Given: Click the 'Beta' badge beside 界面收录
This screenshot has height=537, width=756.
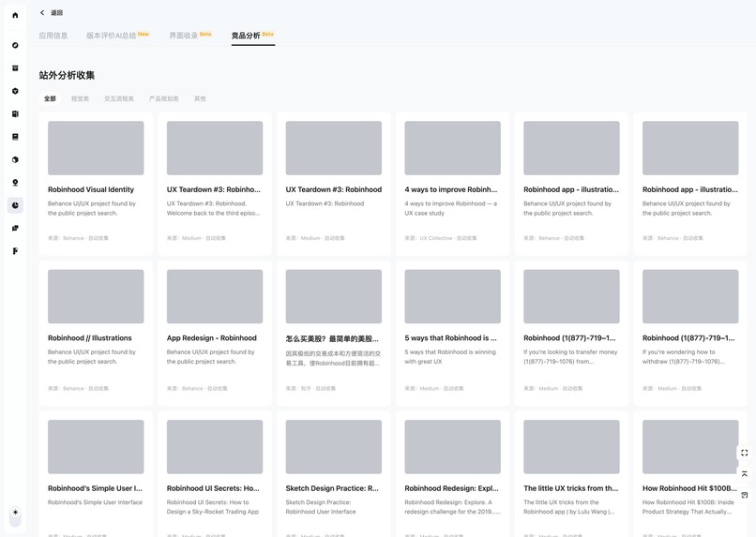Looking at the screenshot, I should (x=205, y=34).
